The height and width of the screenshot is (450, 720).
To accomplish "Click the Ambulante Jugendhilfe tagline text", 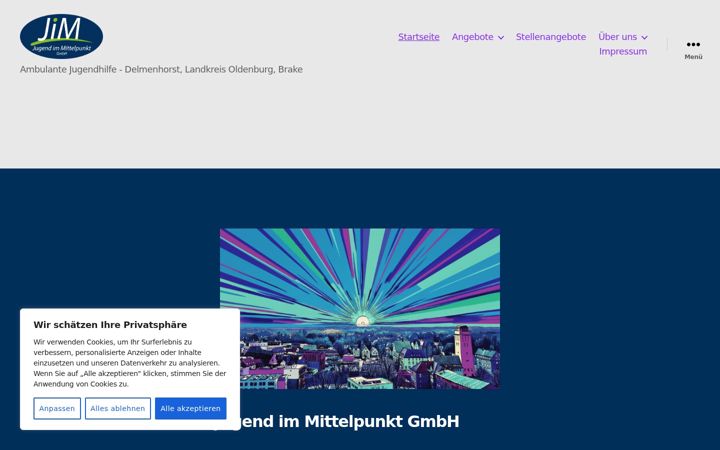I will coord(161,69).
